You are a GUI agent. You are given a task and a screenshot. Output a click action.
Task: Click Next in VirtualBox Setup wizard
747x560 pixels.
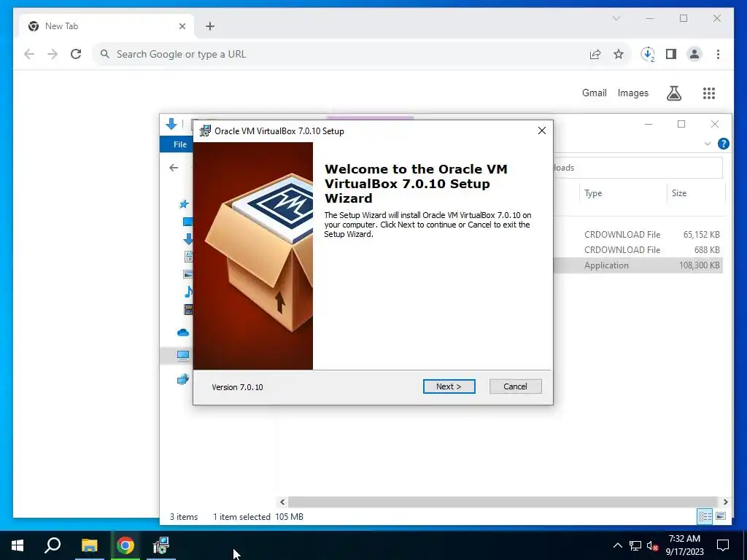pyautogui.click(x=449, y=386)
